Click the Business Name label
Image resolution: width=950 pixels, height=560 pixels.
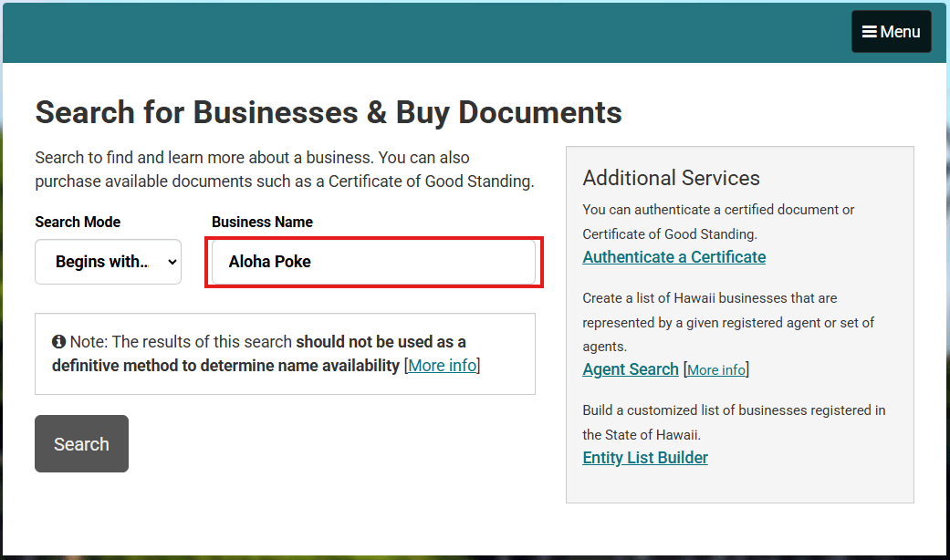tap(262, 222)
